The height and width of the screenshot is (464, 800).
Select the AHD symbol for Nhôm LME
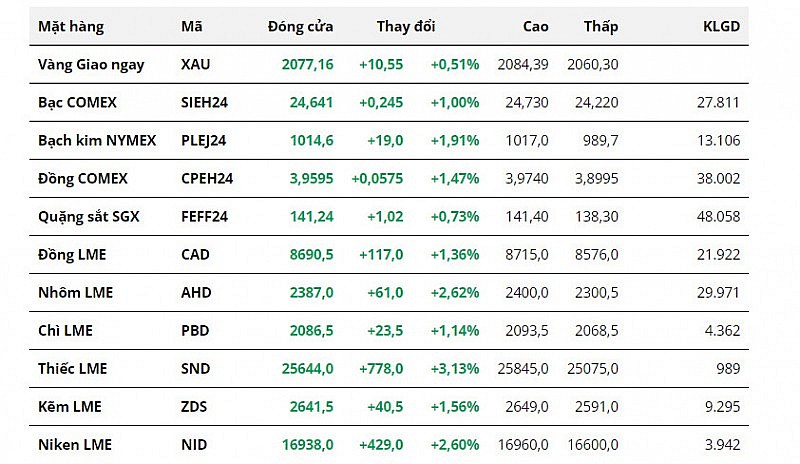[196, 293]
